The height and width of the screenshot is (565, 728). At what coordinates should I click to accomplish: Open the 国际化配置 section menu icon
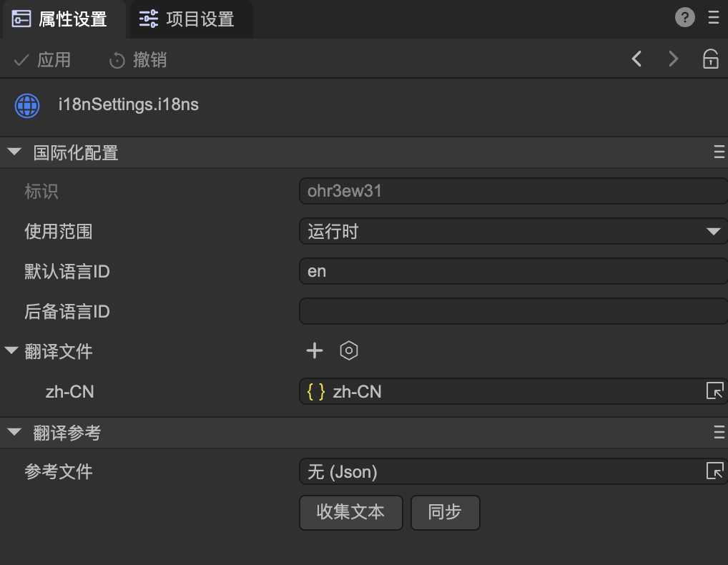pos(719,152)
